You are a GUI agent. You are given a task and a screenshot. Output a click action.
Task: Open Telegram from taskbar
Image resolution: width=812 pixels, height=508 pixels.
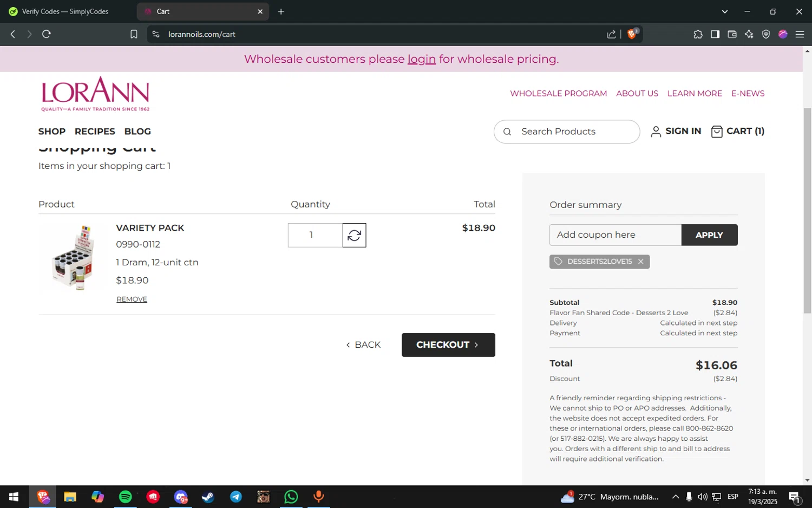tap(236, 497)
